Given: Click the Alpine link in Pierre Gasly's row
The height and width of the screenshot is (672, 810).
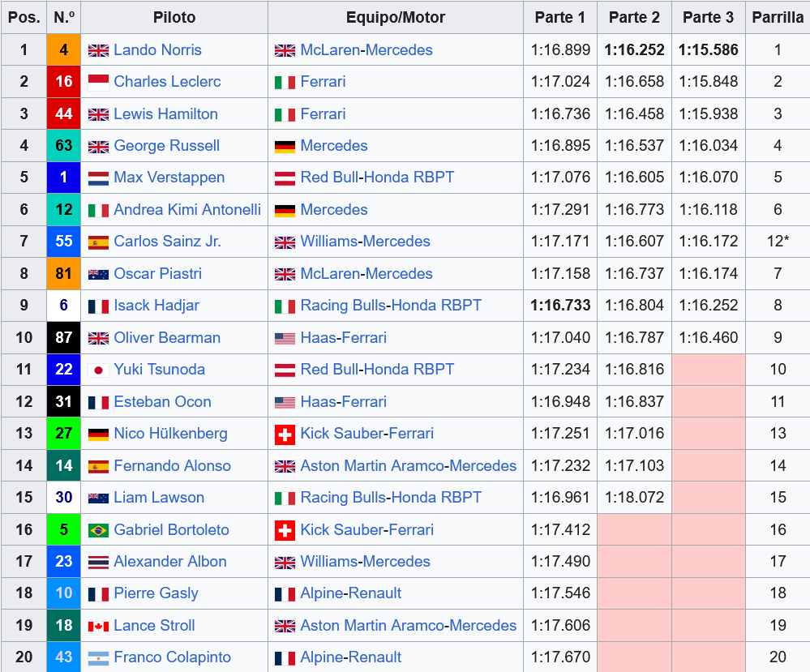Looking at the screenshot, I should pos(323,593).
